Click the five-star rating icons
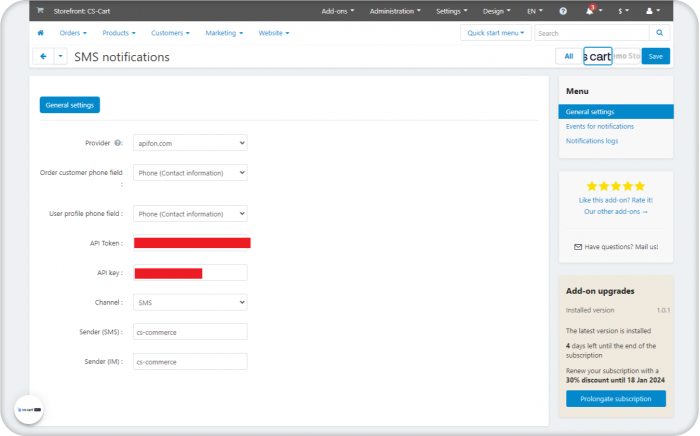Screen dimensions: 700x436 point(616,186)
